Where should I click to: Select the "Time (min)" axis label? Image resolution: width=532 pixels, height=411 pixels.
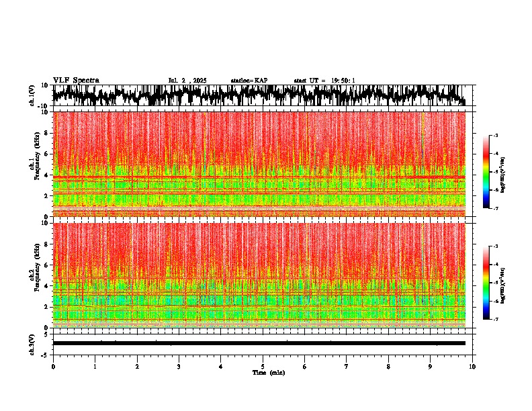[269, 373]
